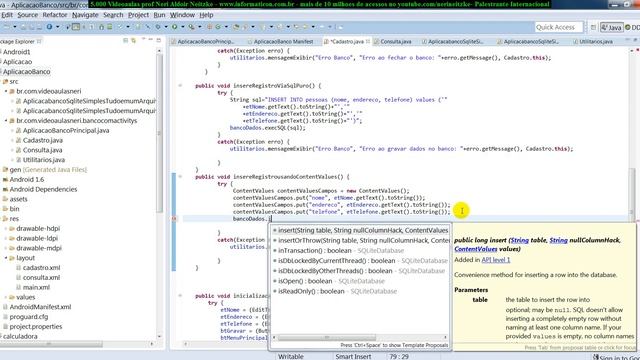The image size is (640, 360).
Task: Toggle Link with Editor in Package Explorer
Action: (x=133, y=40)
